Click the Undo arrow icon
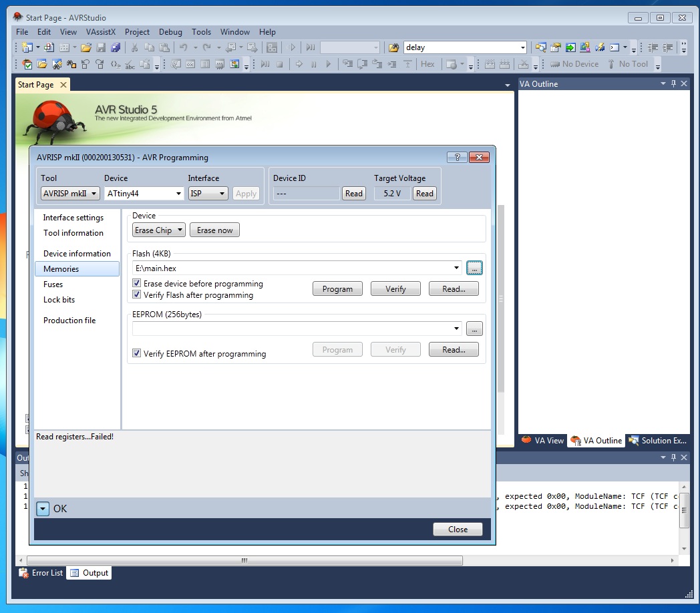Image resolution: width=700 pixels, height=613 pixels. pos(184,47)
